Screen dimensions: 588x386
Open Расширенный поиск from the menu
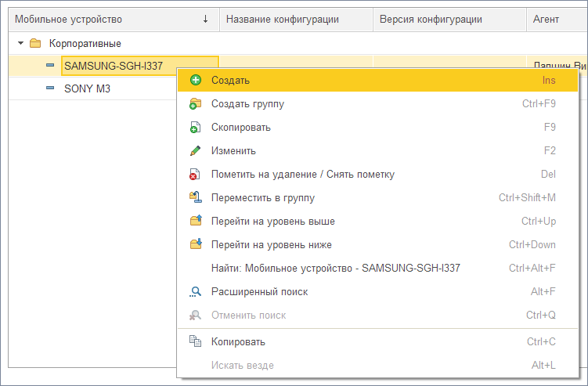click(x=377, y=292)
